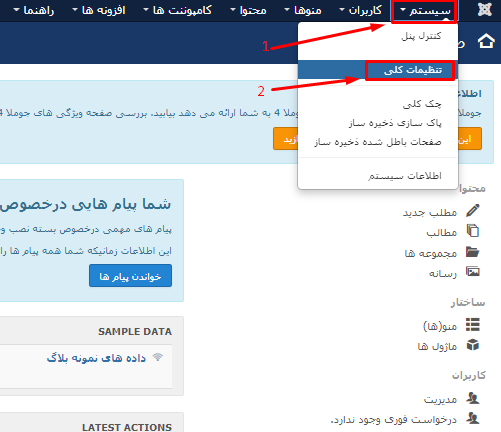Open the راهنما dropdown menu
The width and height of the screenshot is (501, 432).
click(34, 11)
